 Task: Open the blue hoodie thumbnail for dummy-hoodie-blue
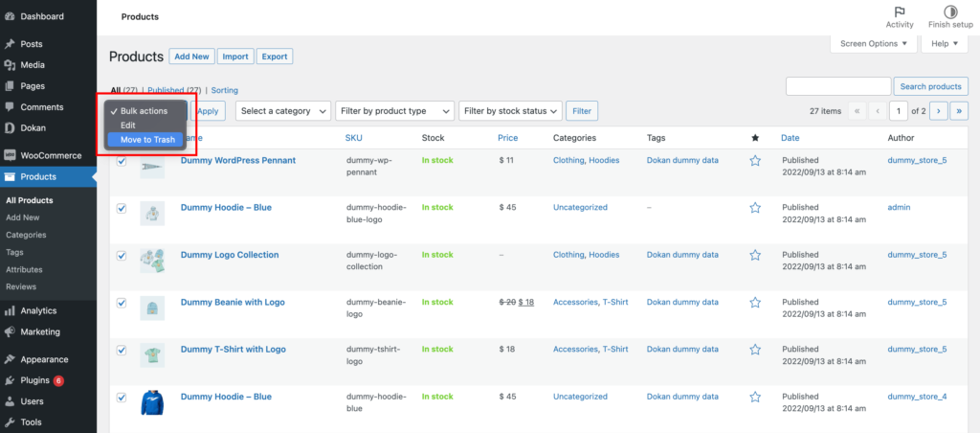coord(152,403)
